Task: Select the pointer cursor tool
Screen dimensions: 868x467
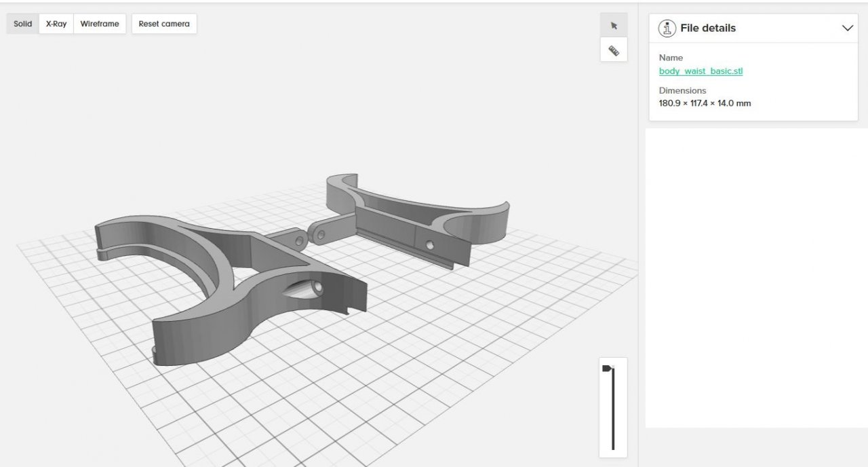Action: (614, 26)
